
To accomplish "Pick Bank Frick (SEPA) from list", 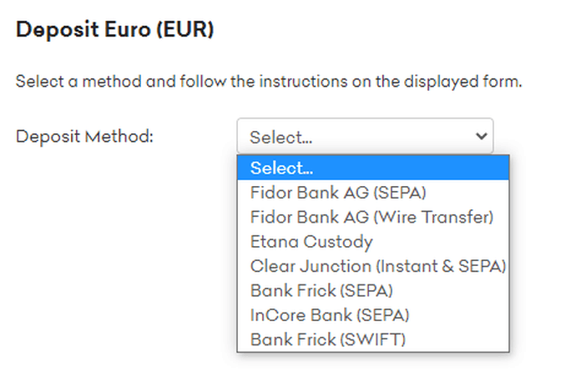I will point(321,291).
